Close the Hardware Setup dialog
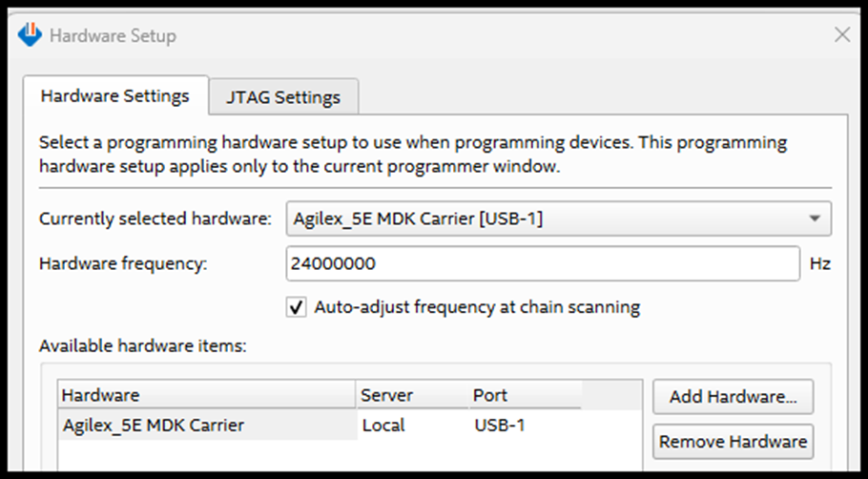This screenshot has width=868, height=479. 841,35
